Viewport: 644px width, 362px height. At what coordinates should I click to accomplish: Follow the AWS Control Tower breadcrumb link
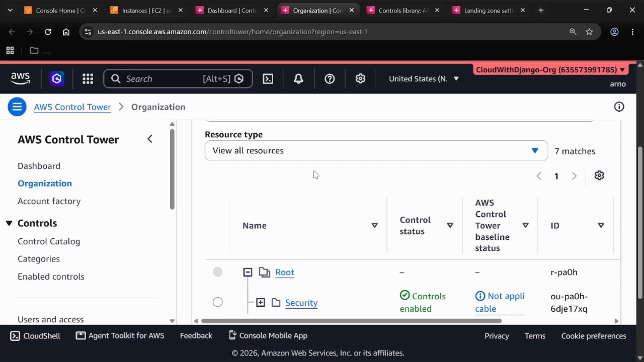[x=72, y=107]
